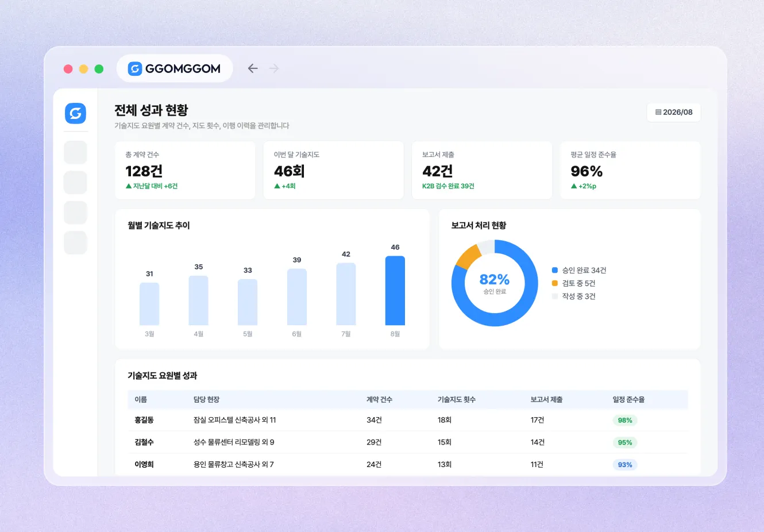Click the 17건 report submission cell
The image size is (764, 532).
pos(538,420)
